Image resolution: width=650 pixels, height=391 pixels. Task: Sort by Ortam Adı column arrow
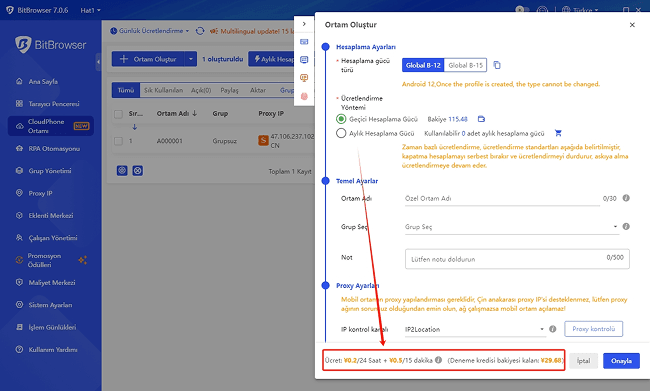coord(195,113)
